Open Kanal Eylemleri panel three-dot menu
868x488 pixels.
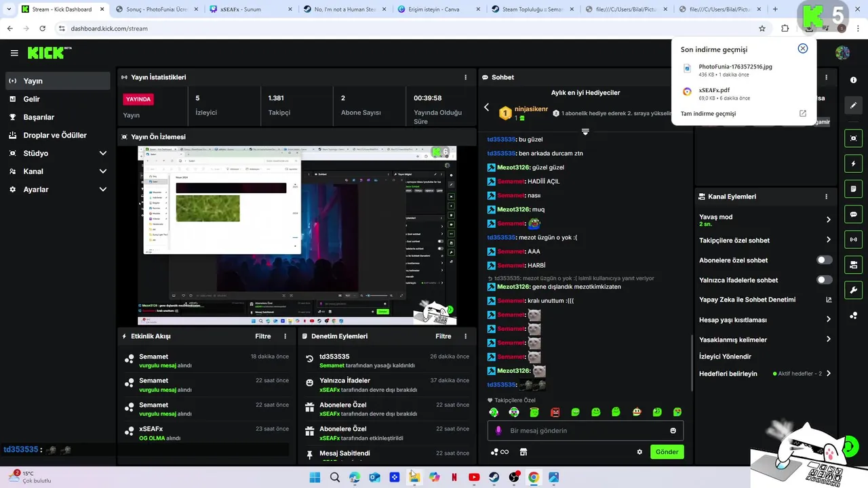click(826, 197)
